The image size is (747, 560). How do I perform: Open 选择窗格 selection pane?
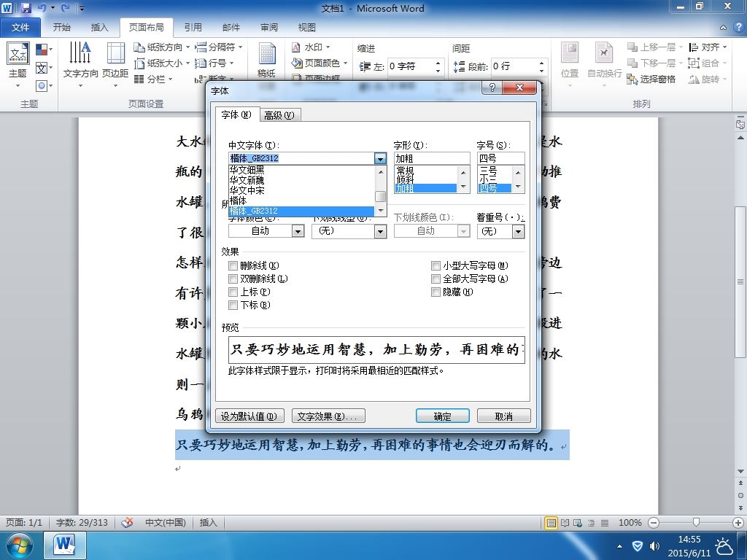651,79
